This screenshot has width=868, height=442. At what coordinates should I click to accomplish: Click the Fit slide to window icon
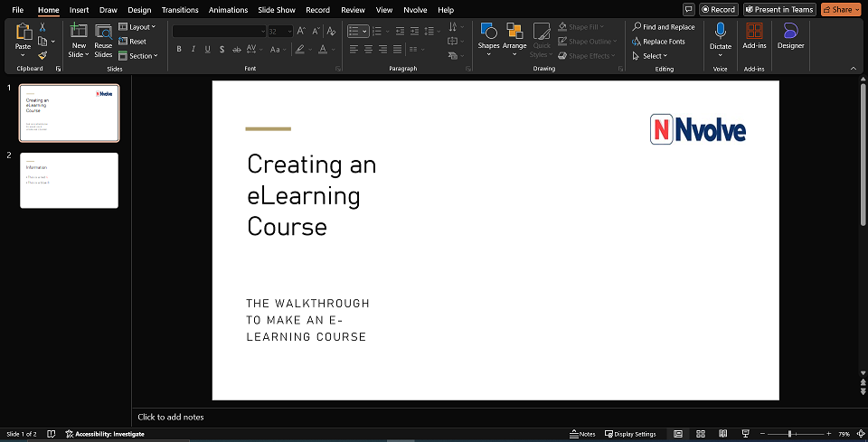click(x=860, y=434)
